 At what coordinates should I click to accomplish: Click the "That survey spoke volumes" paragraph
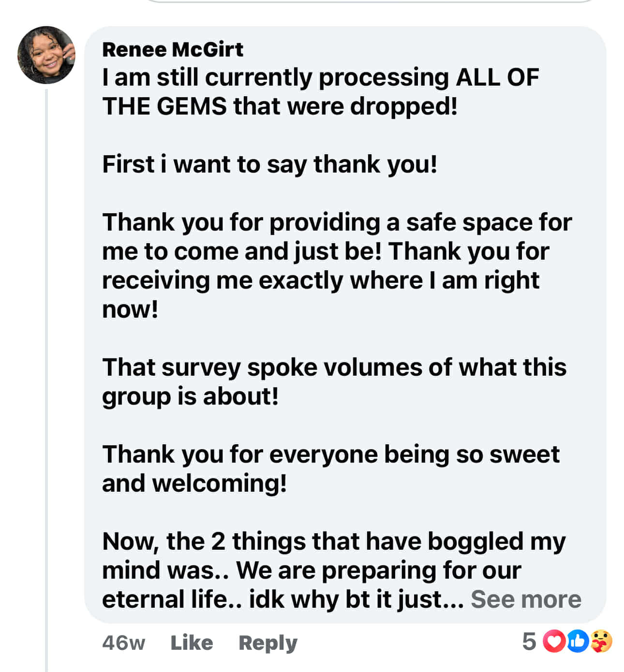[x=334, y=367]
